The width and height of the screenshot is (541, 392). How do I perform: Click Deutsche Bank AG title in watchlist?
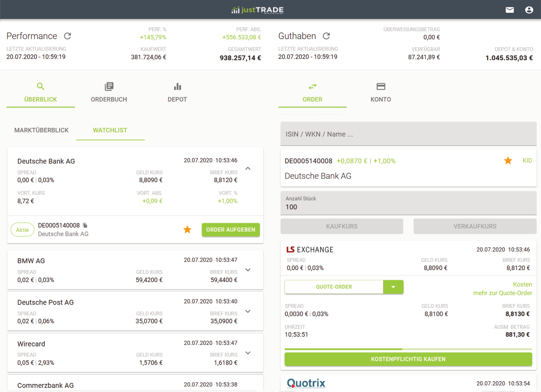point(46,161)
